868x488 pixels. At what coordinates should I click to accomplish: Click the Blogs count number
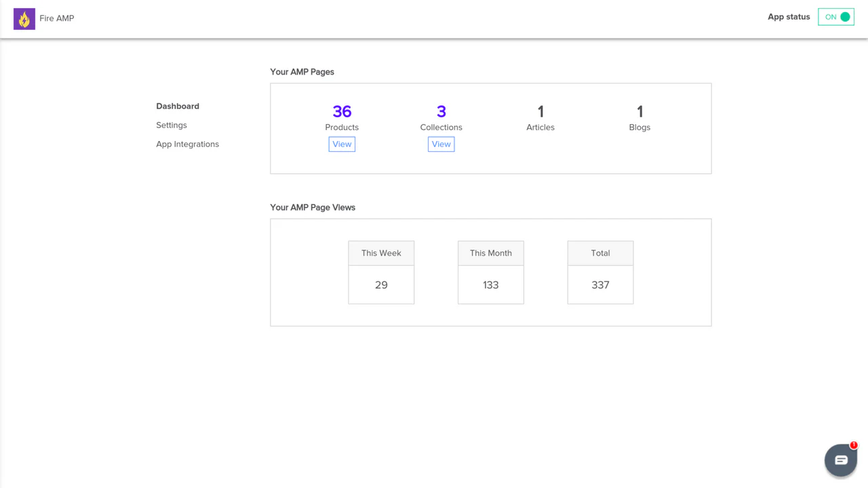click(x=639, y=111)
